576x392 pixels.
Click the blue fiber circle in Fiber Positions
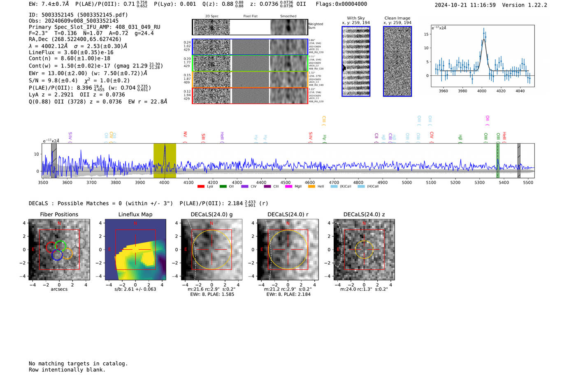click(57, 255)
